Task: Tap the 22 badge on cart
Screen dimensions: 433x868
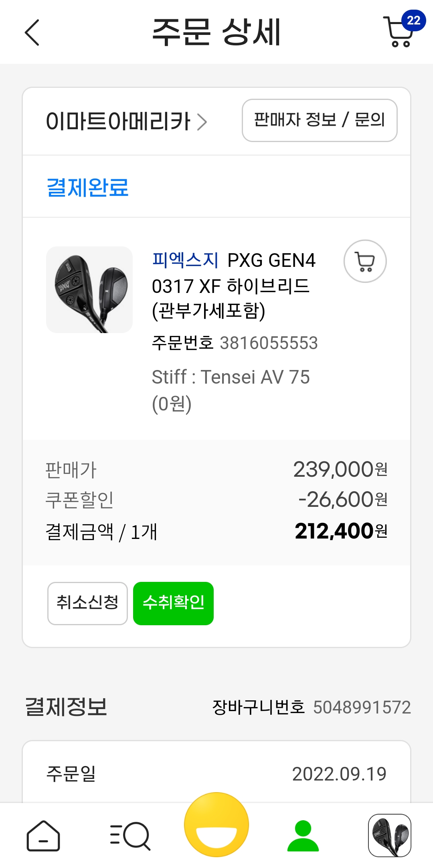Action: coord(413,20)
